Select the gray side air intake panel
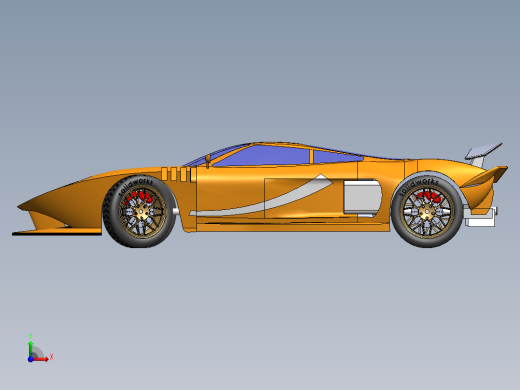 click(362, 196)
